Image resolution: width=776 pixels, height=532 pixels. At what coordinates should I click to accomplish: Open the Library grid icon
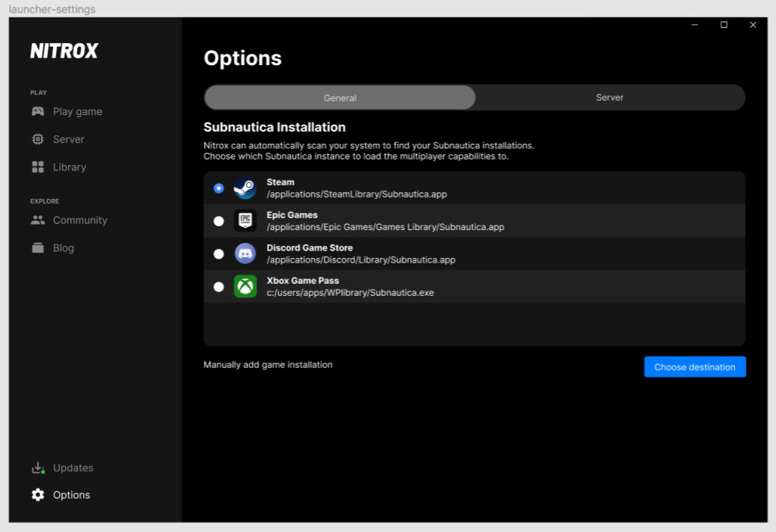37,166
